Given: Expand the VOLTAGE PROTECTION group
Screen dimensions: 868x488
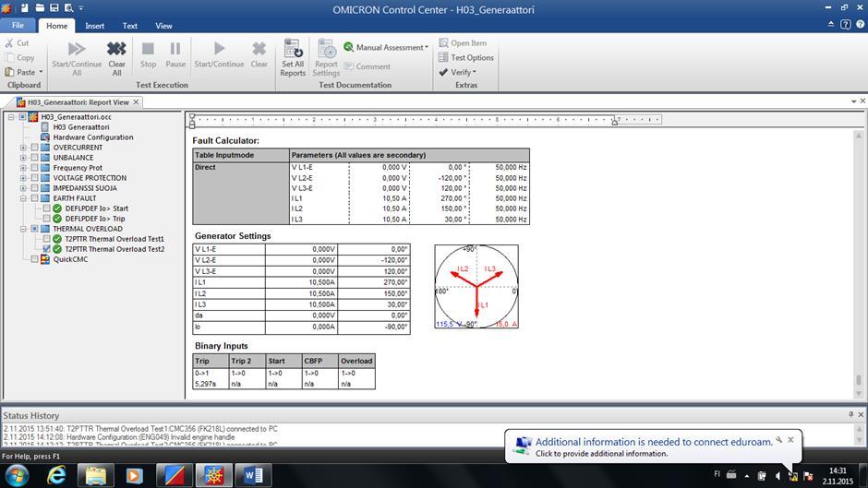Looking at the screenshot, I should (x=23, y=178).
